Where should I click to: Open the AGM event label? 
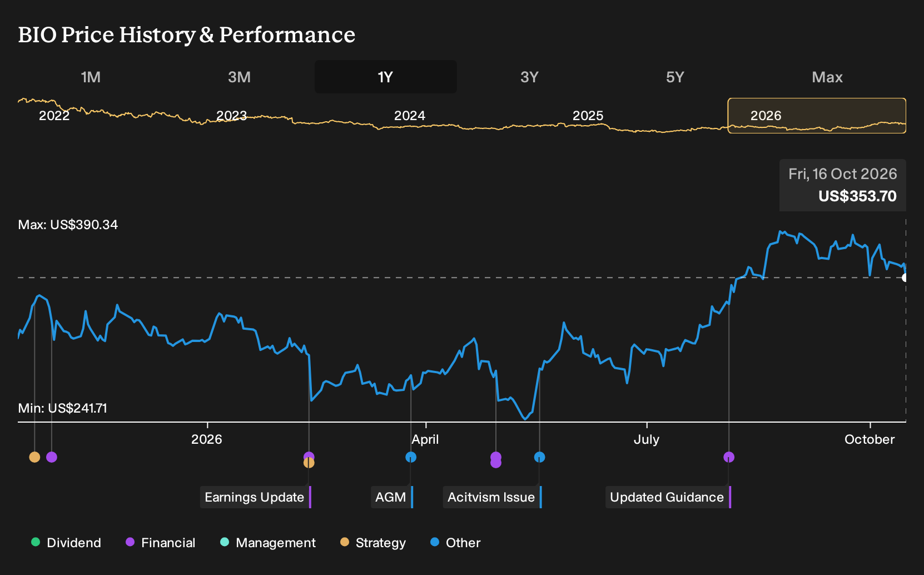pos(392,497)
